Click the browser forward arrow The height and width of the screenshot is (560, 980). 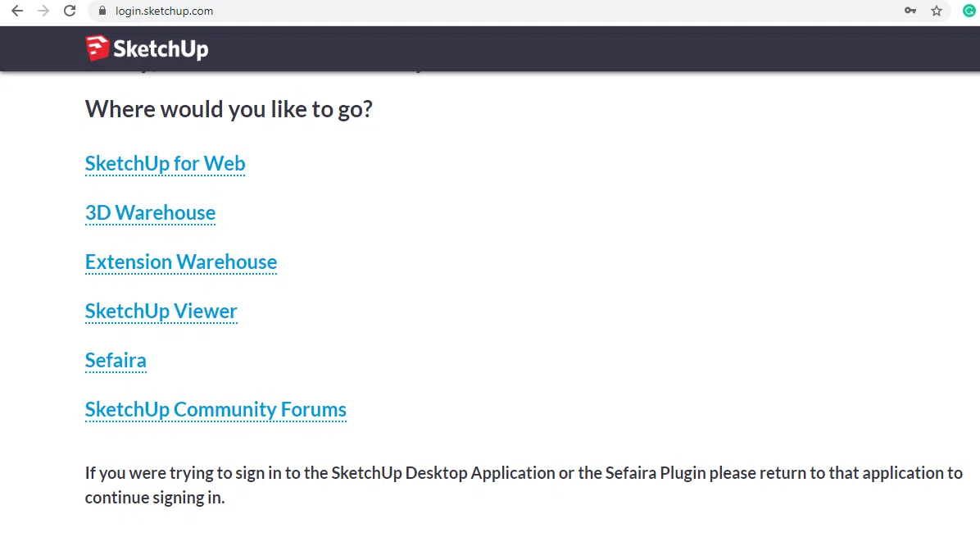tap(43, 11)
